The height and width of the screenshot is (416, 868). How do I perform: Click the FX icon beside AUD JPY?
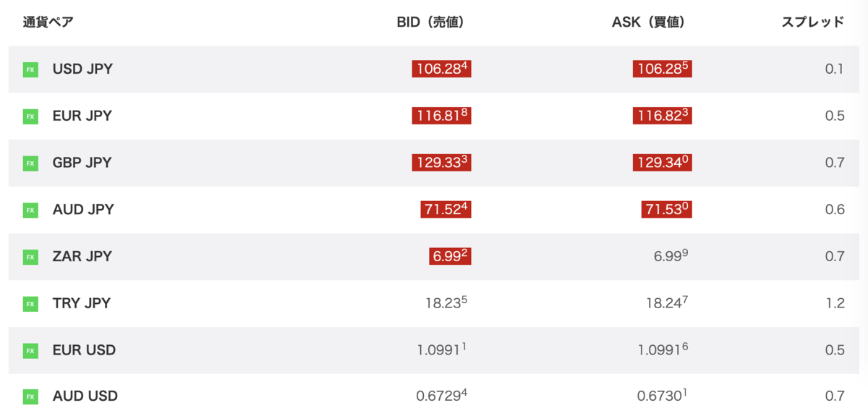pos(30,211)
